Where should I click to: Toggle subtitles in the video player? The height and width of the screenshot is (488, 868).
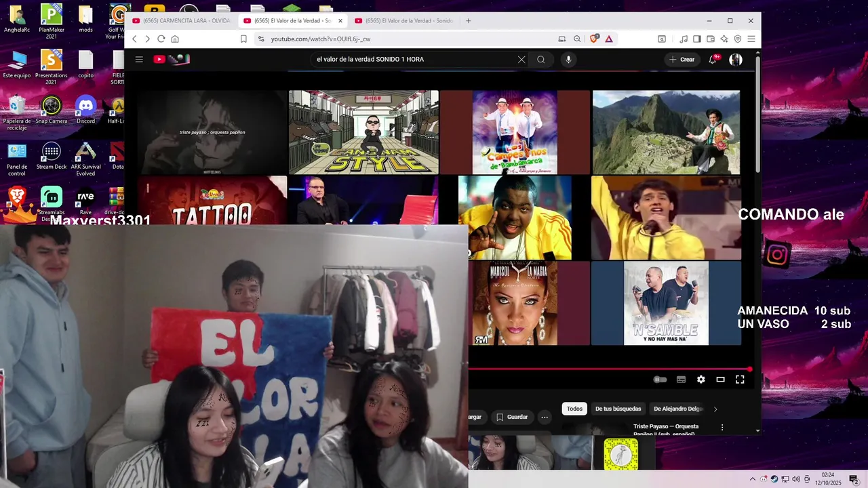click(x=682, y=380)
